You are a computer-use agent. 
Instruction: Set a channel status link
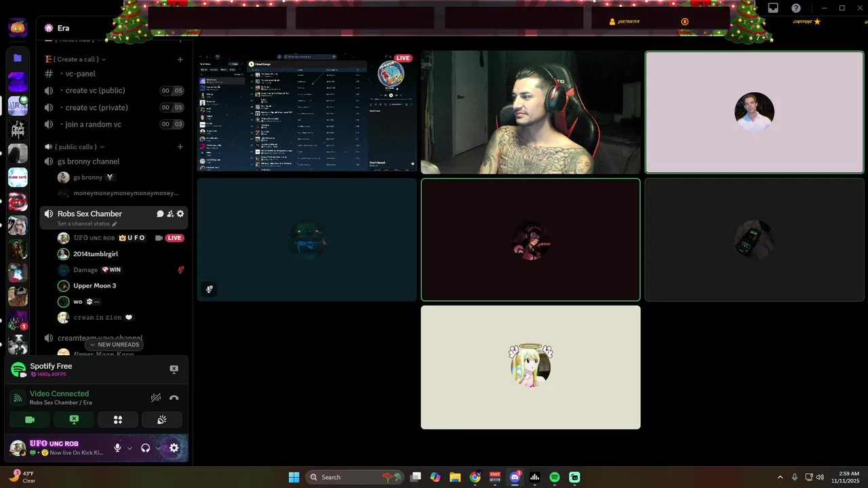coord(87,224)
